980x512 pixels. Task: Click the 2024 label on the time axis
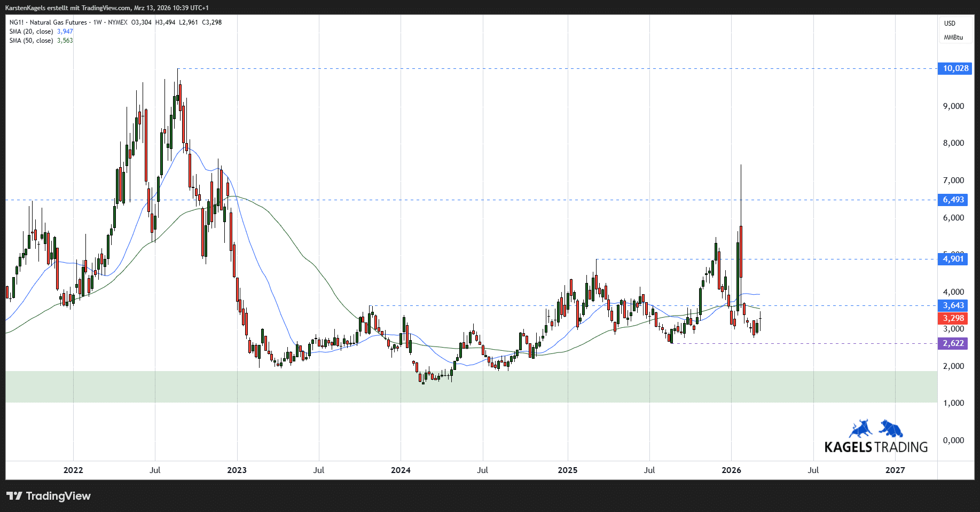coord(401,470)
